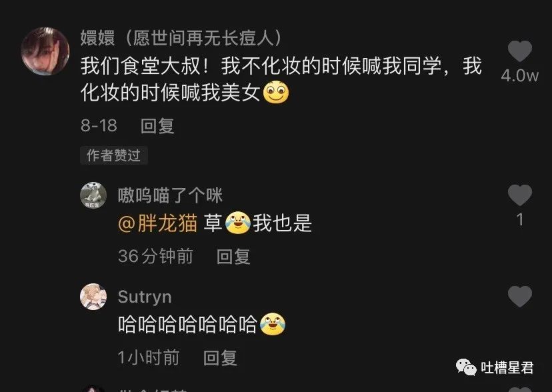The image size is (552, 392).
Task: View Sutryn's avatar profile
Action: tap(93, 297)
